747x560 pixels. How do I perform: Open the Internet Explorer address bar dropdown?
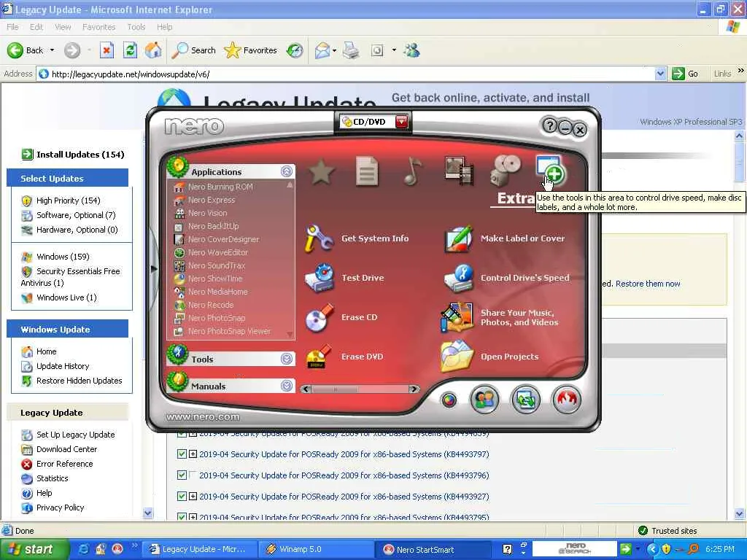click(x=659, y=74)
